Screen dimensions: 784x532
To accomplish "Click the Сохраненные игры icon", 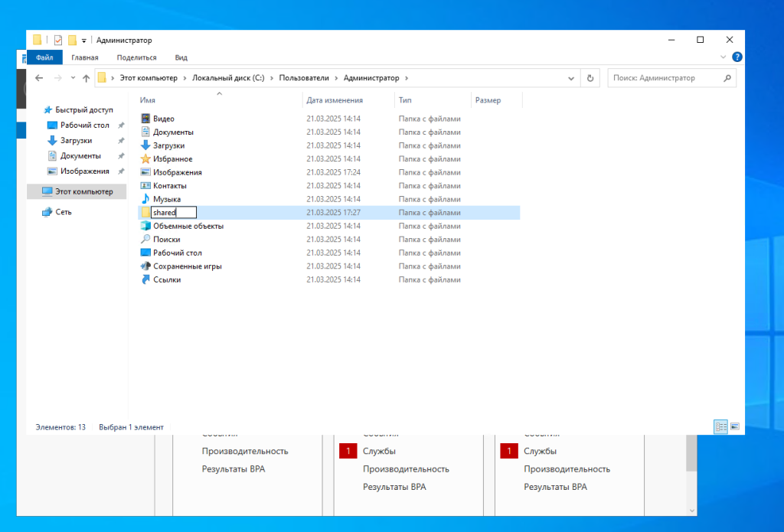I will [145, 266].
